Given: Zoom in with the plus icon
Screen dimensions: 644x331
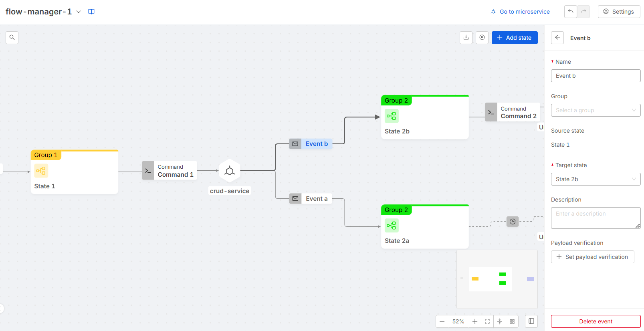Looking at the screenshot, I should 475,321.
